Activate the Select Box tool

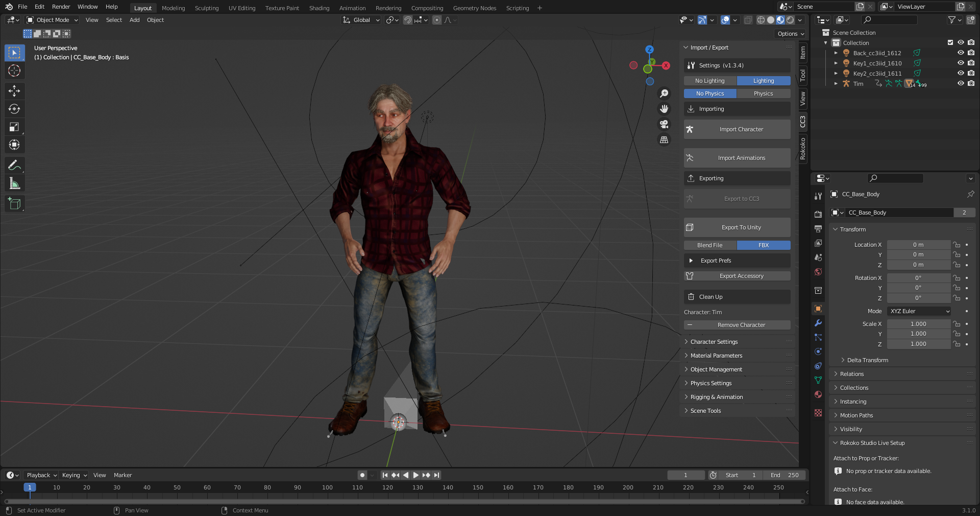14,53
